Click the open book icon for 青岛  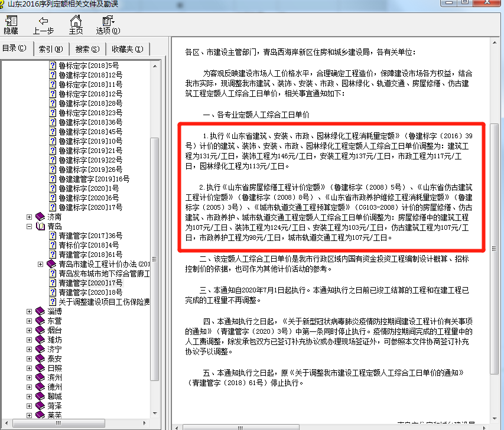[40, 226]
